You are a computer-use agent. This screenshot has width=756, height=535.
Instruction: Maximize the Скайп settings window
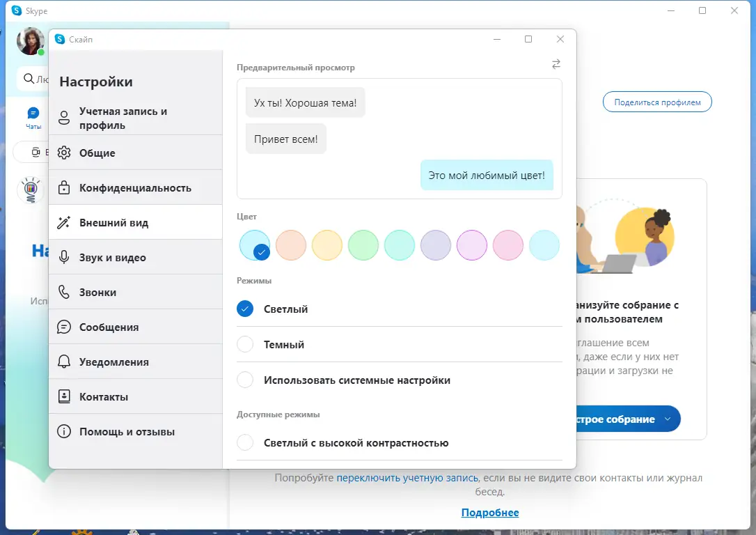[528, 39]
